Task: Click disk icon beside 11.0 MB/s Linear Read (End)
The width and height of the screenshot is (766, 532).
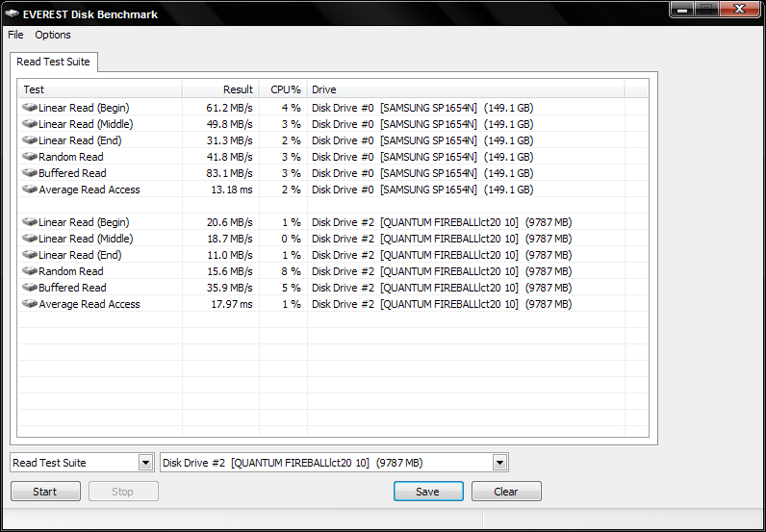Action: pos(30,255)
